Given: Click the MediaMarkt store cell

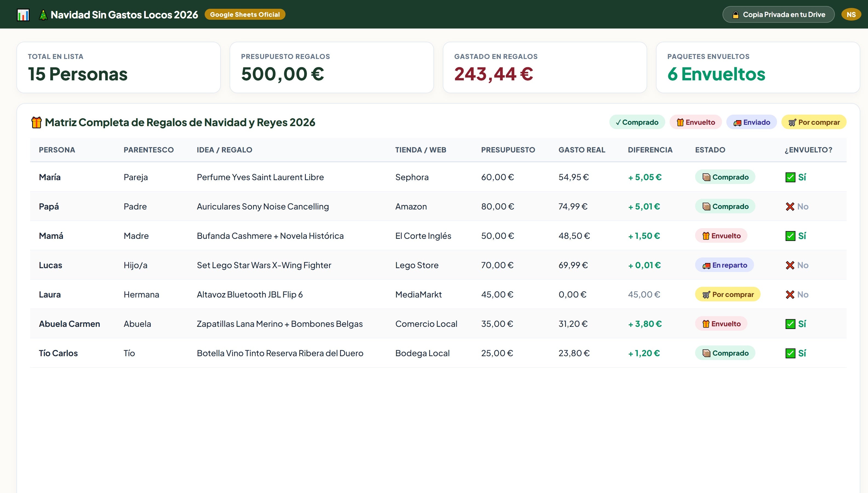Looking at the screenshot, I should (x=418, y=294).
